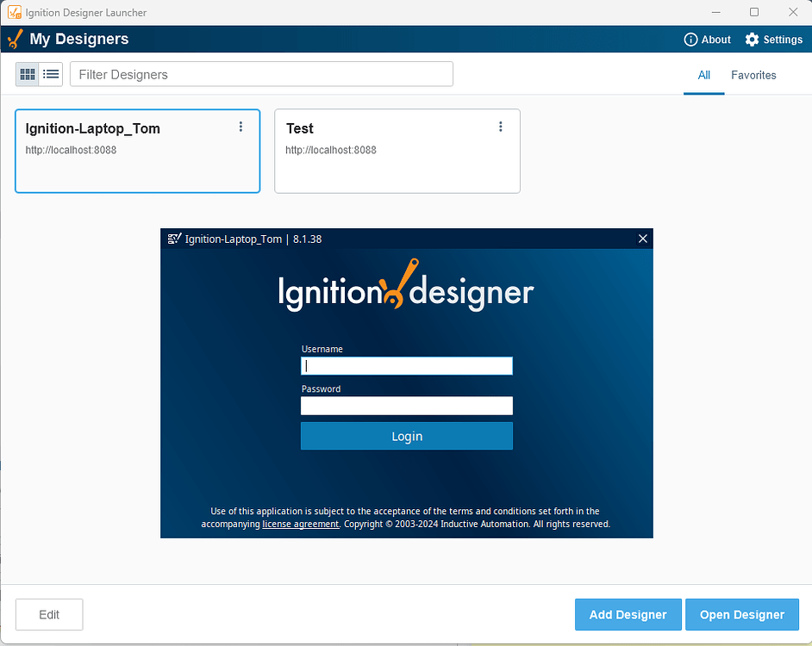This screenshot has width=812, height=646.
Task: Switch to list view of designers
Action: tap(51, 73)
